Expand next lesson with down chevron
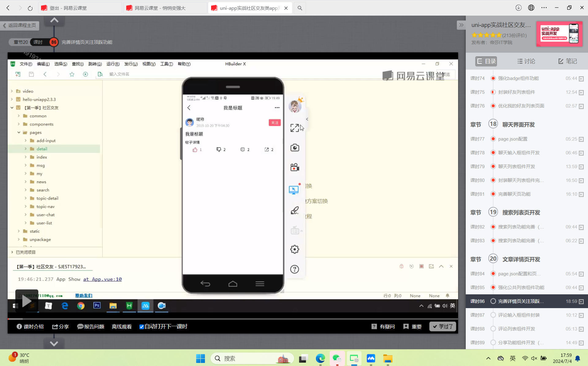The width and height of the screenshot is (588, 366). click(54, 344)
